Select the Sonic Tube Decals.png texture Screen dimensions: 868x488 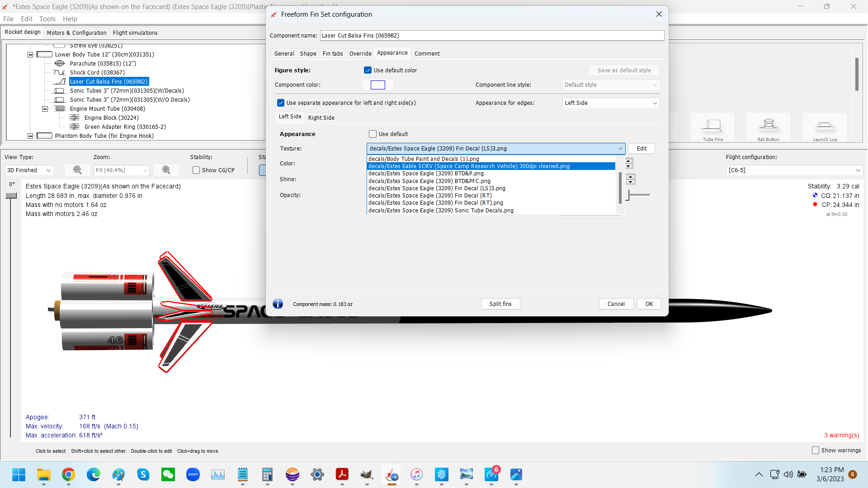click(441, 210)
